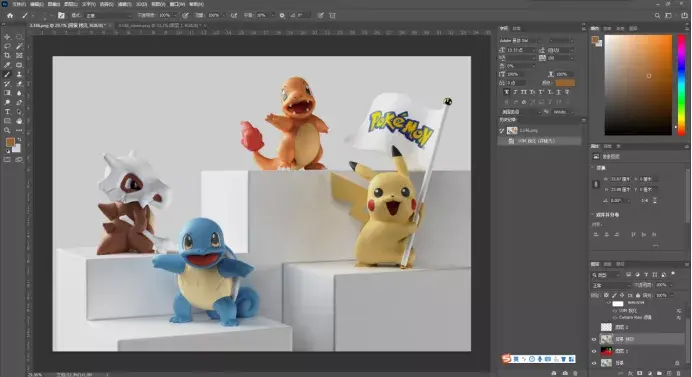Click the width field in Properties panel
The width and height of the screenshot is (692, 377).
point(620,179)
